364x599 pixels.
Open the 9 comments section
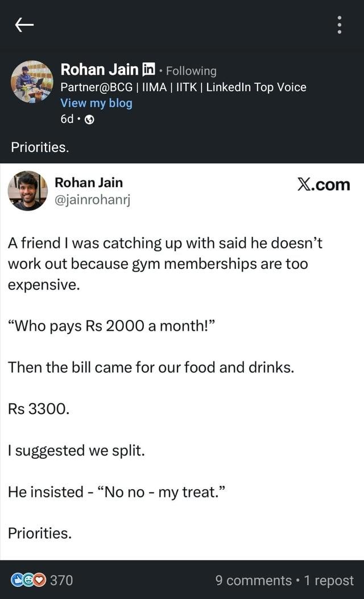click(255, 580)
